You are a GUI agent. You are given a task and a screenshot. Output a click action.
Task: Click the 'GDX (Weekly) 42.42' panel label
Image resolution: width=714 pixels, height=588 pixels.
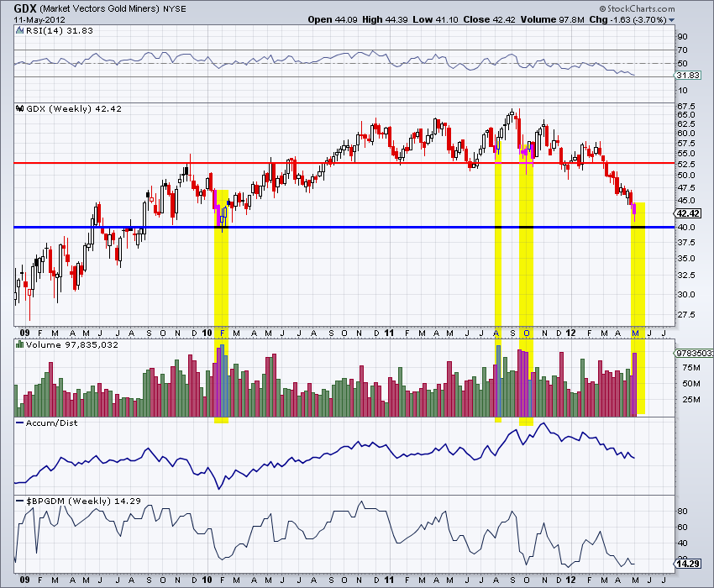pyautogui.click(x=74, y=109)
